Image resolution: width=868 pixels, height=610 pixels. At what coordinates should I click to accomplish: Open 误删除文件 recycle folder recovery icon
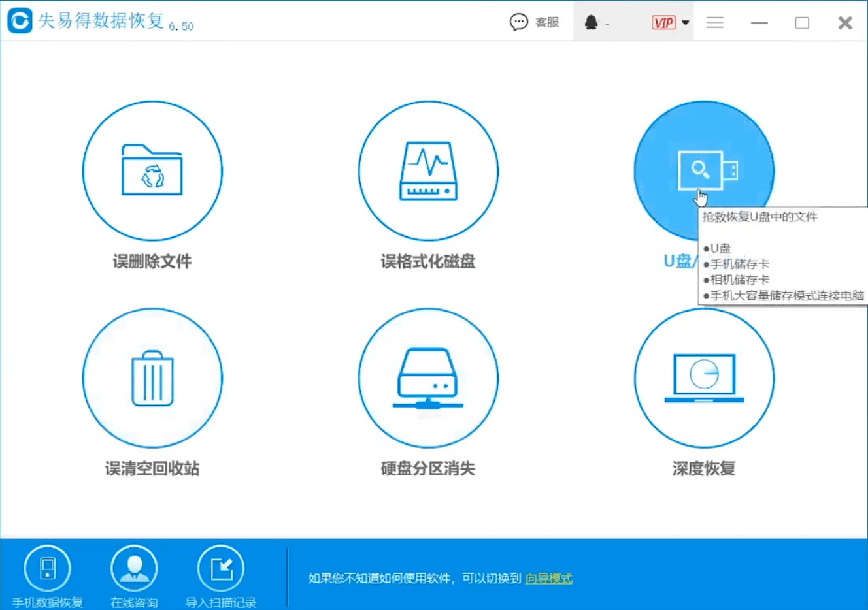pos(152,170)
